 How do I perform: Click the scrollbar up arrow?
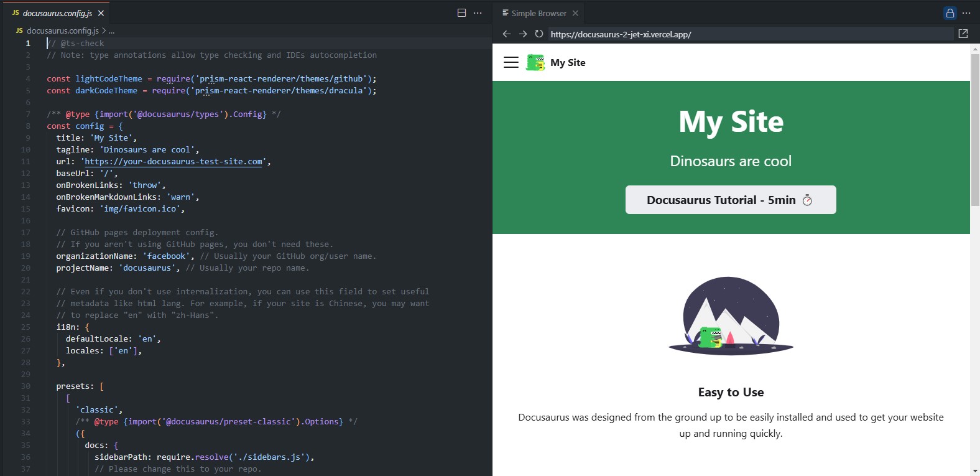975,48
